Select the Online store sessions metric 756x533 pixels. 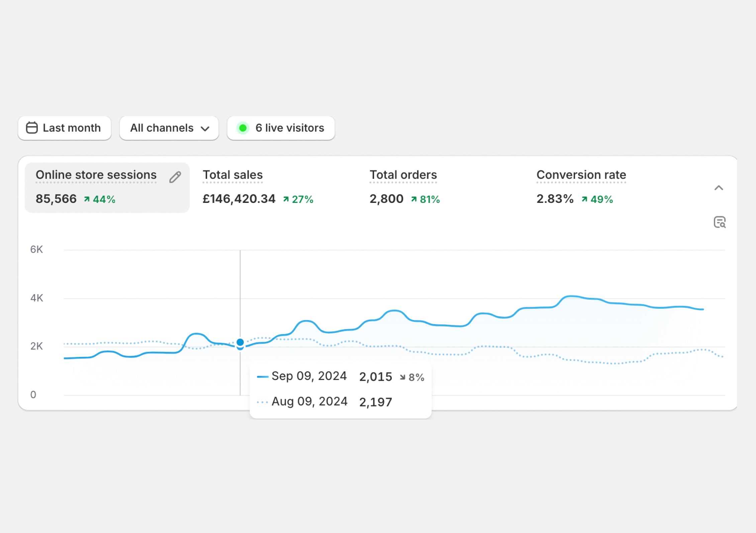(x=96, y=175)
